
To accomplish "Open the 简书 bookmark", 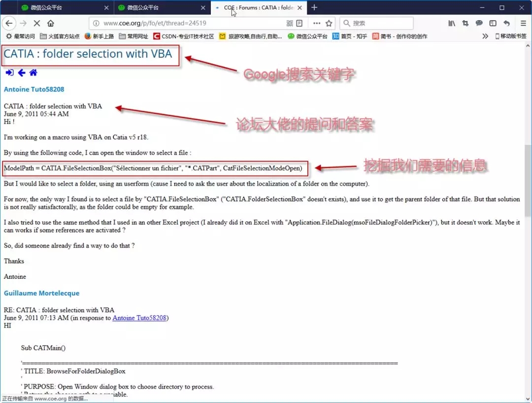I will pos(399,36).
